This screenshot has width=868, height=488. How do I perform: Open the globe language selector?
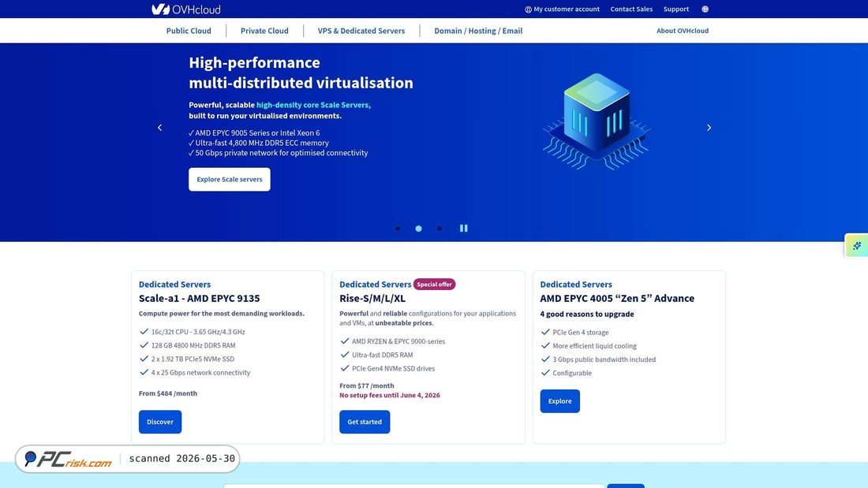point(705,9)
